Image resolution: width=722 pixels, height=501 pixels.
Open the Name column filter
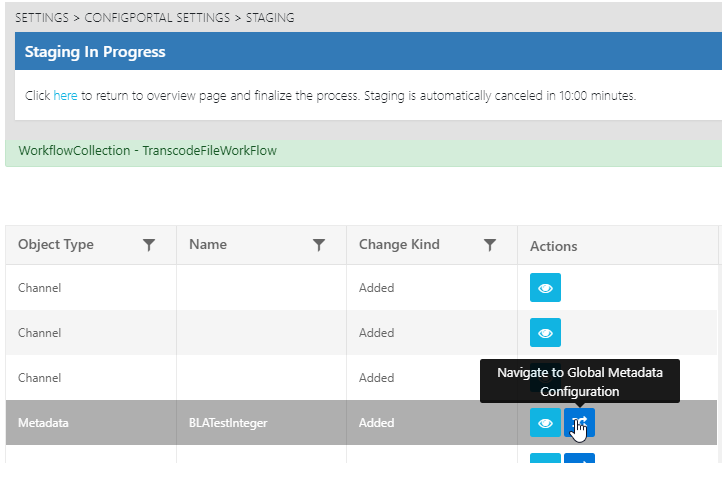(319, 245)
